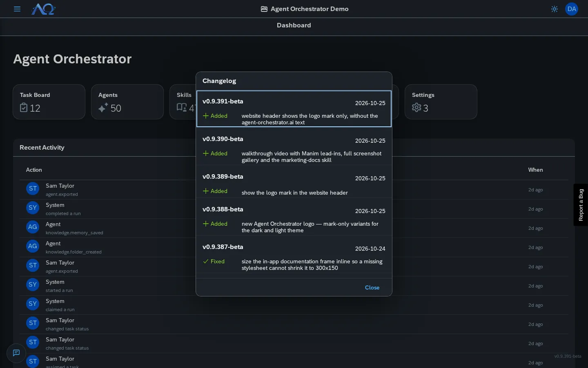
Task: Click the AG avatar for knowledge.memory_saved
Action: click(33, 227)
